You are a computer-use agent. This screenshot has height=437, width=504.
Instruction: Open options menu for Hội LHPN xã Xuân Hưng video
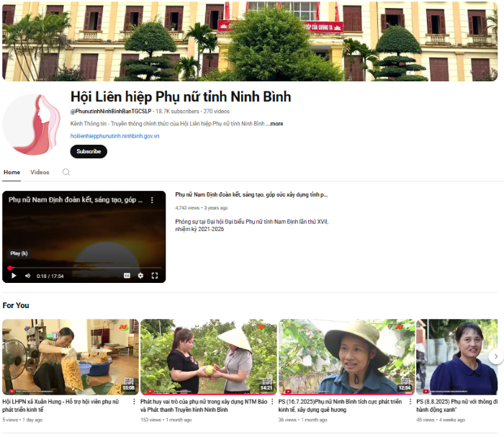tap(134, 402)
